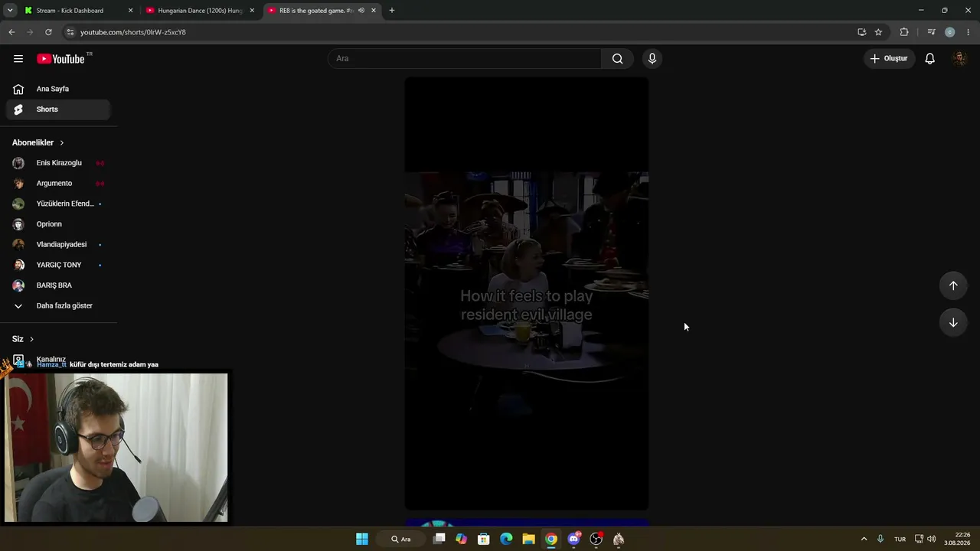Viewport: 980px width, 551px height.
Task: Click taskbar Ara search box
Action: click(x=400, y=539)
